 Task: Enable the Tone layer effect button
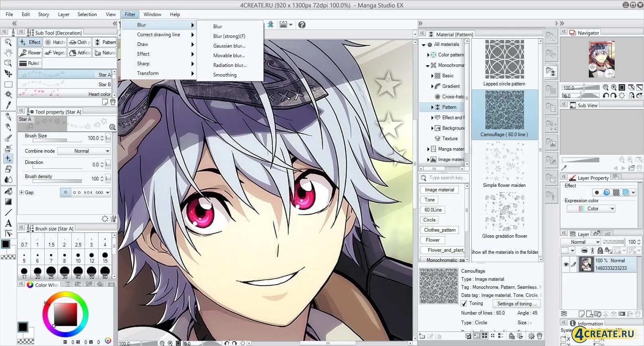tap(616, 193)
